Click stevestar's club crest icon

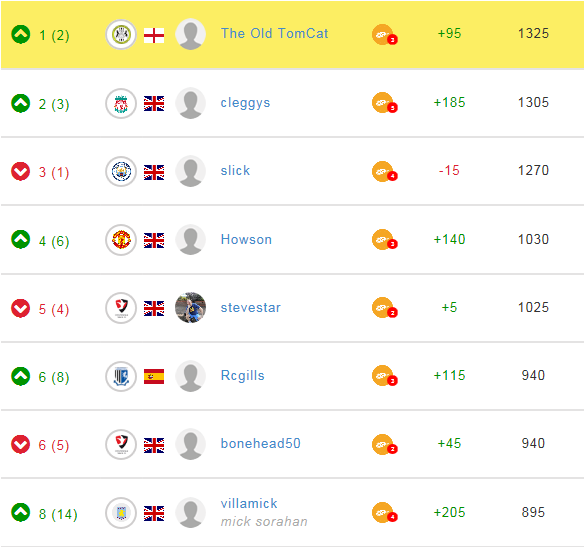121,308
